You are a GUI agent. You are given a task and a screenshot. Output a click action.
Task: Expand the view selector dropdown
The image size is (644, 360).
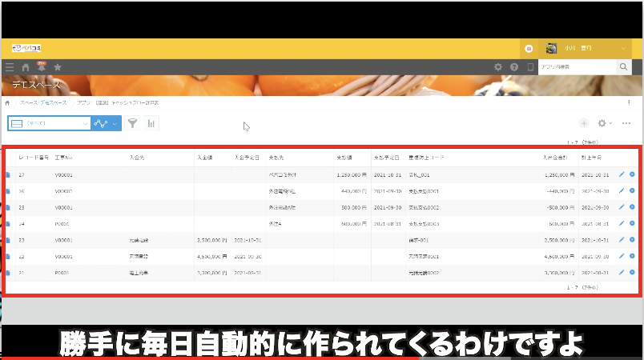84,123
